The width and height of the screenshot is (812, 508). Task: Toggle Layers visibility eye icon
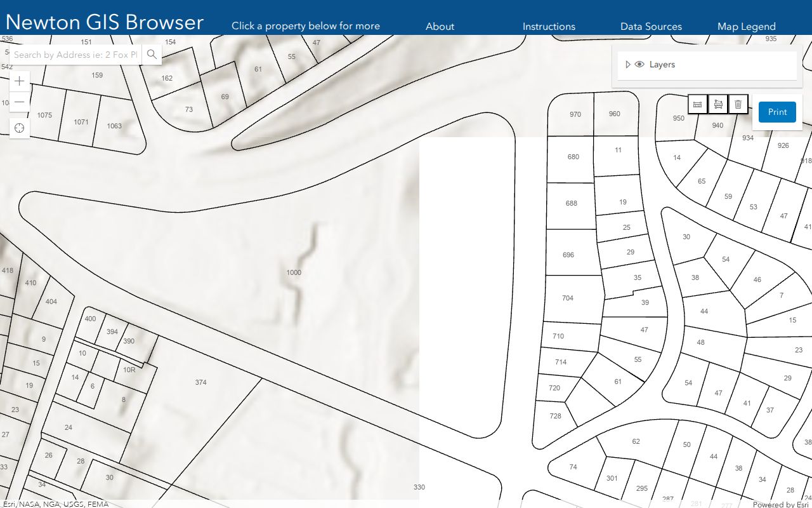tap(639, 64)
